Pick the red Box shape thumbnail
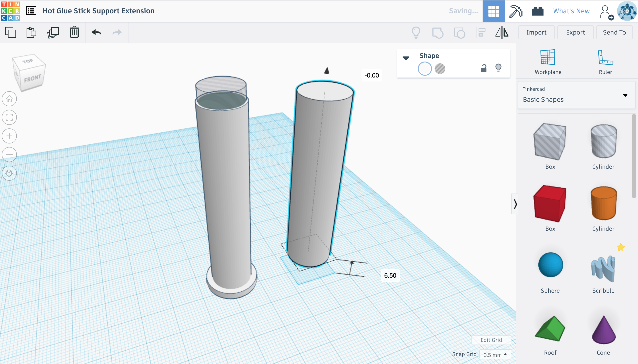The width and height of the screenshot is (638, 364). click(550, 204)
